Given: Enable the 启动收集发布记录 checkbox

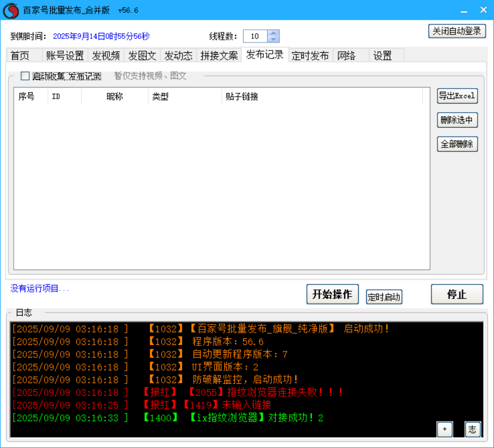Looking at the screenshot, I should point(24,76).
